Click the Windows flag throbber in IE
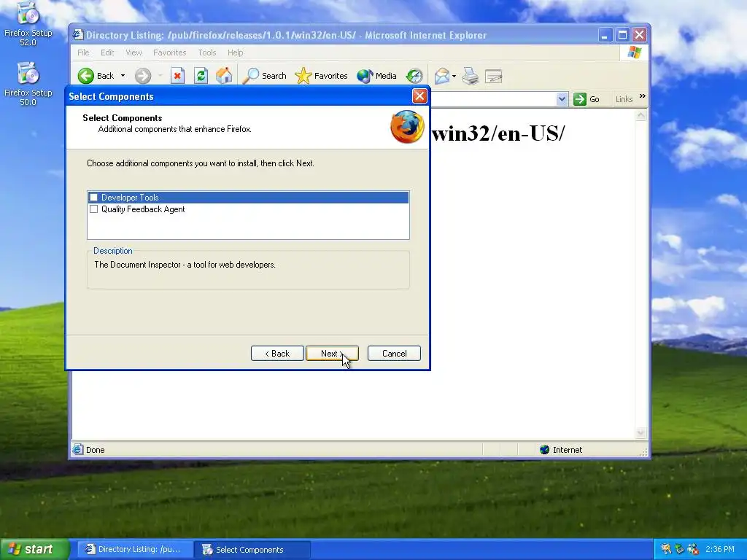 [634, 52]
